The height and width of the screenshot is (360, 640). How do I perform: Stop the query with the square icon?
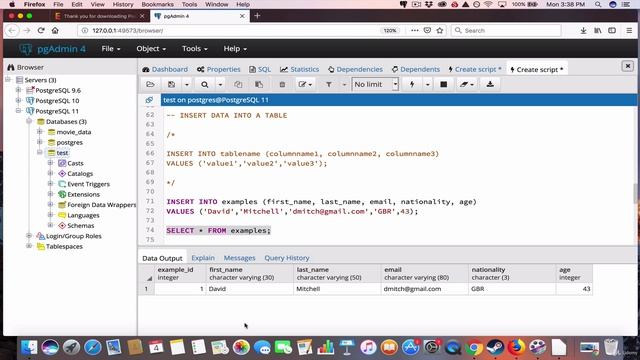444,84
